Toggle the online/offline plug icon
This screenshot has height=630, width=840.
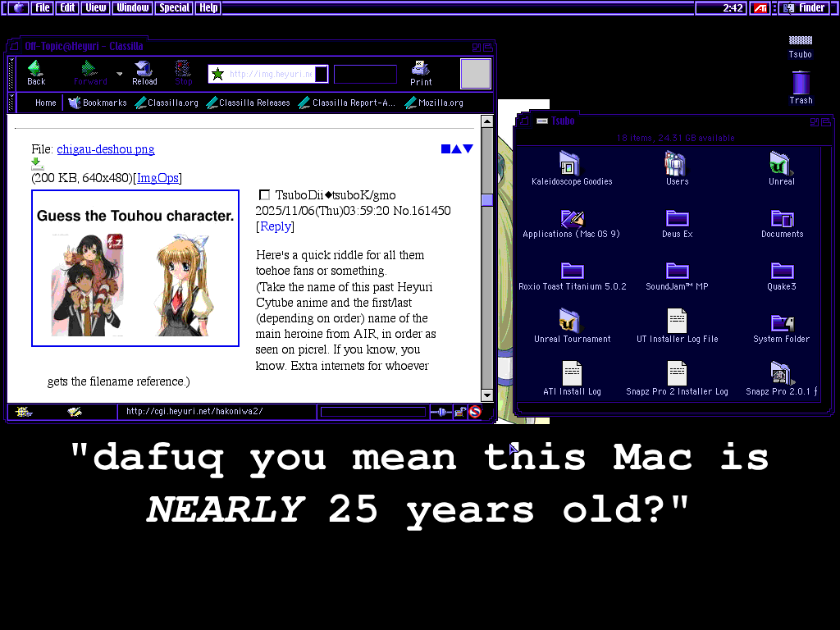[441, 412]
